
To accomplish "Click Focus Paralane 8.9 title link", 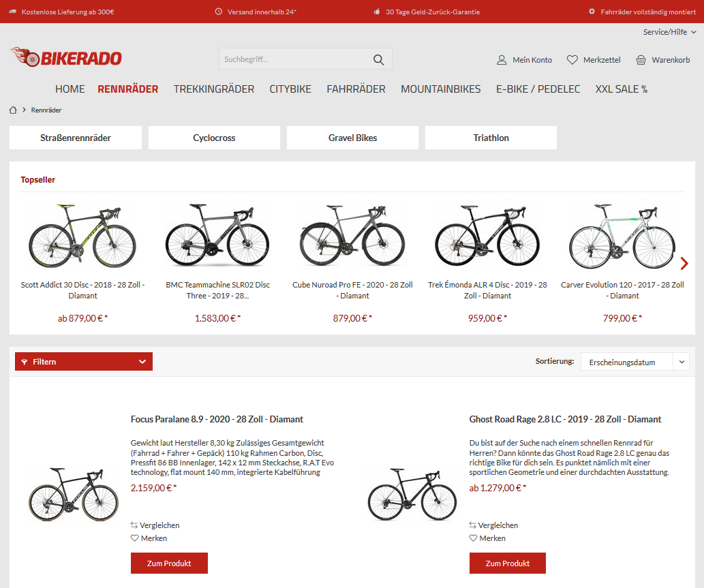I will (217, 419).
